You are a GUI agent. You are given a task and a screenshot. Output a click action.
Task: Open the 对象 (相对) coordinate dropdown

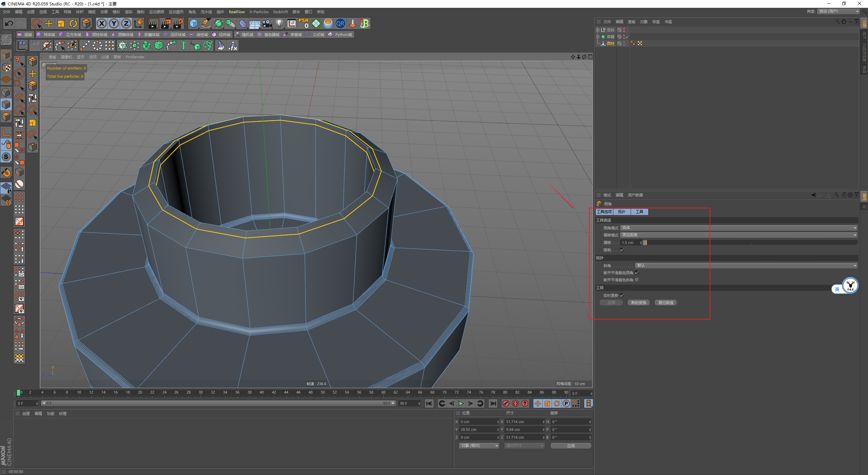(479, 445)
